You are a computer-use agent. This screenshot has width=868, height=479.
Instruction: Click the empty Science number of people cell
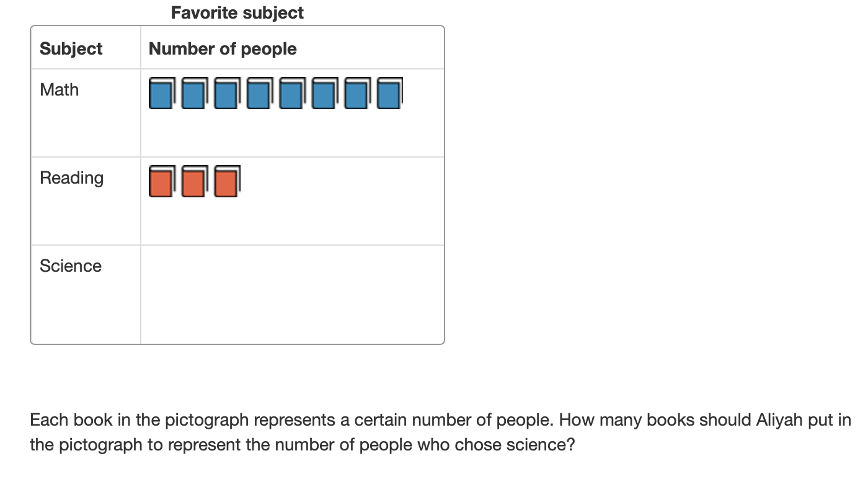(292, 294)
